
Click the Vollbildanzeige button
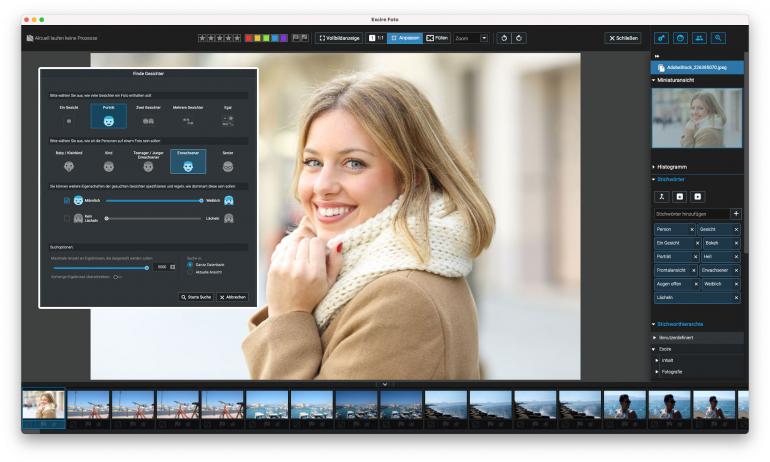[339, 38]
